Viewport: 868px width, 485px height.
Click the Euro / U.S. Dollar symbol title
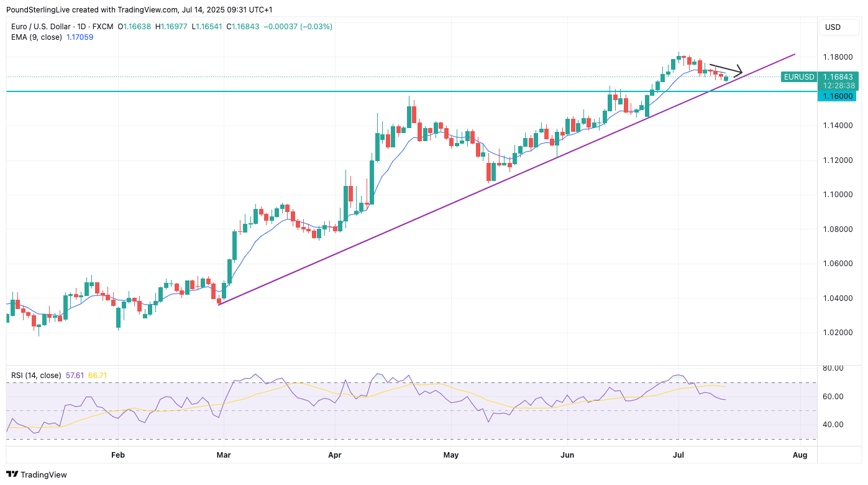(50, 27)
